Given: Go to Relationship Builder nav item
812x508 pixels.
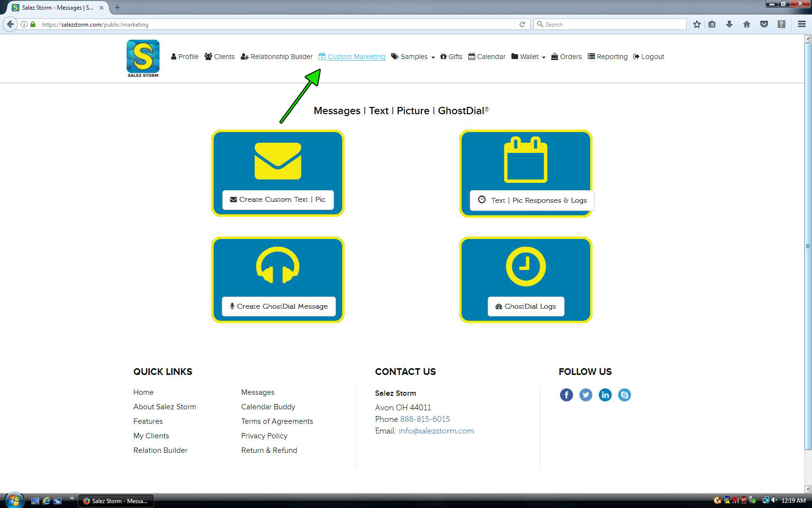Looking at the screenshot, I should [x=277, y=57].
